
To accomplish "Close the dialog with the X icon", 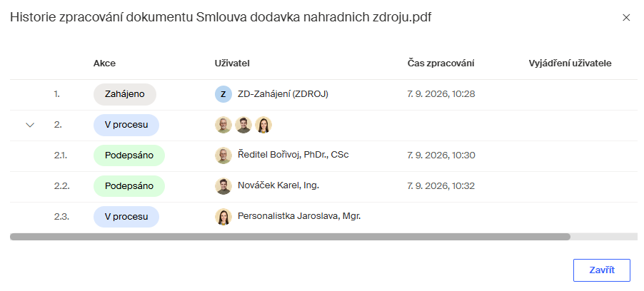I will point(626,17).
